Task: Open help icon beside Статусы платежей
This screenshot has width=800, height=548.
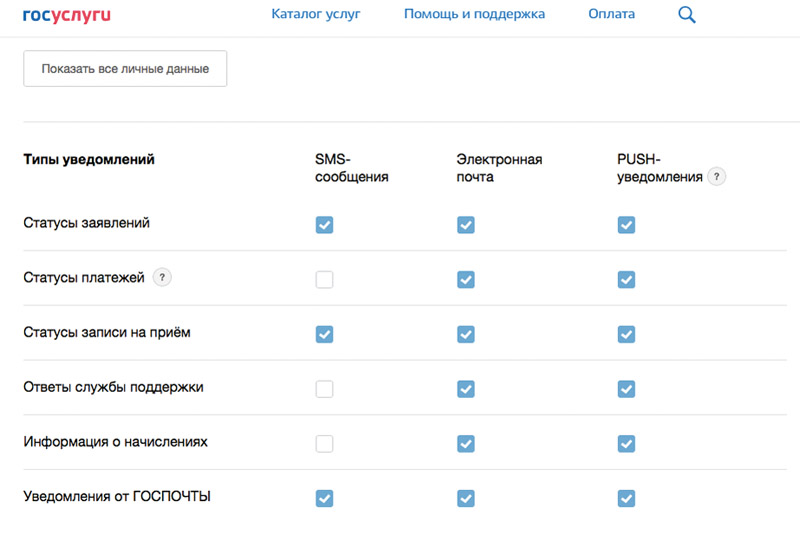Action: coord(162,278)
